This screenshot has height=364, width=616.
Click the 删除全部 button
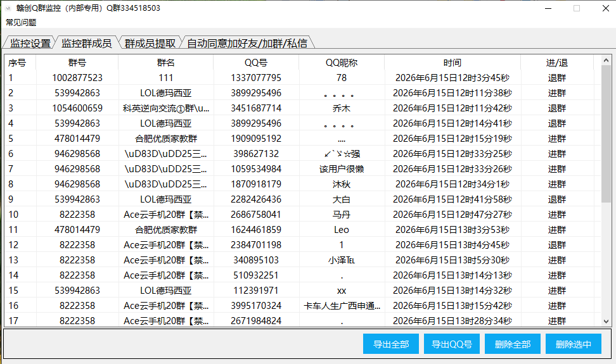click(x=513, y=344)
